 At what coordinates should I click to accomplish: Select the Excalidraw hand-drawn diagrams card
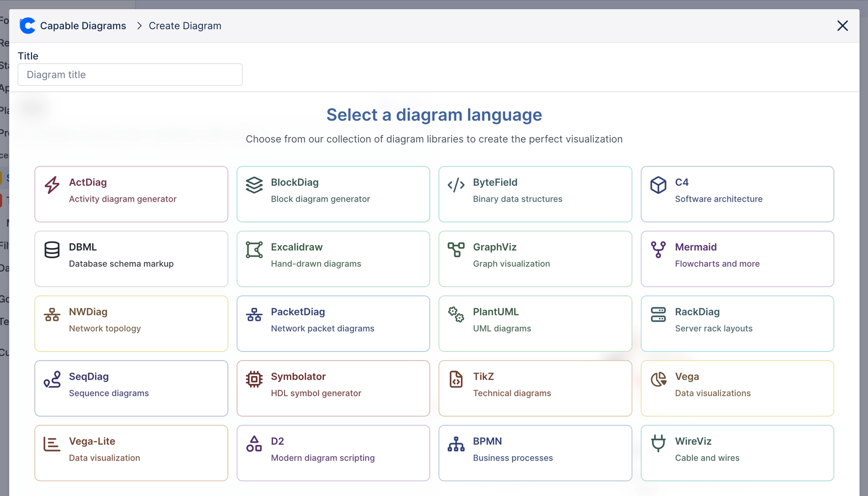coord(333,259)
